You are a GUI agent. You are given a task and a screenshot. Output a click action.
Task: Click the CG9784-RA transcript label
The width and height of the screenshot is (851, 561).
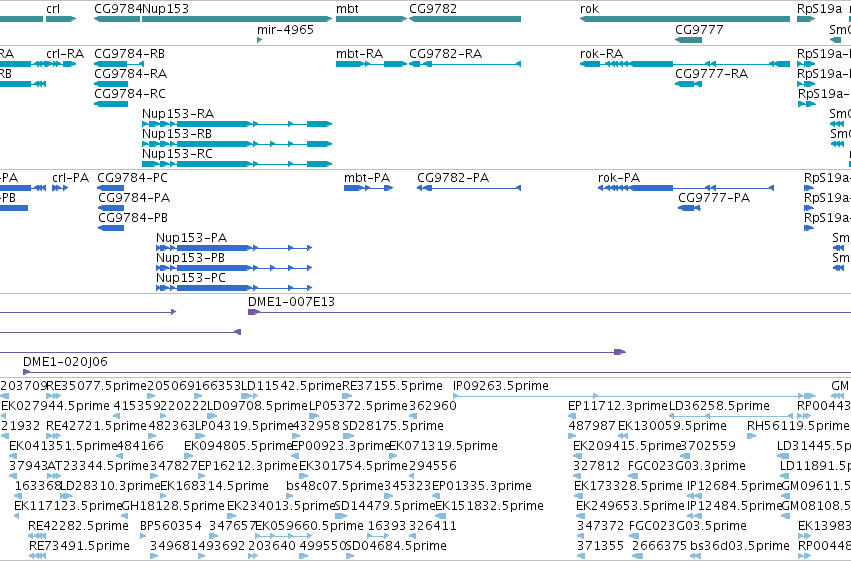(130, 74)
